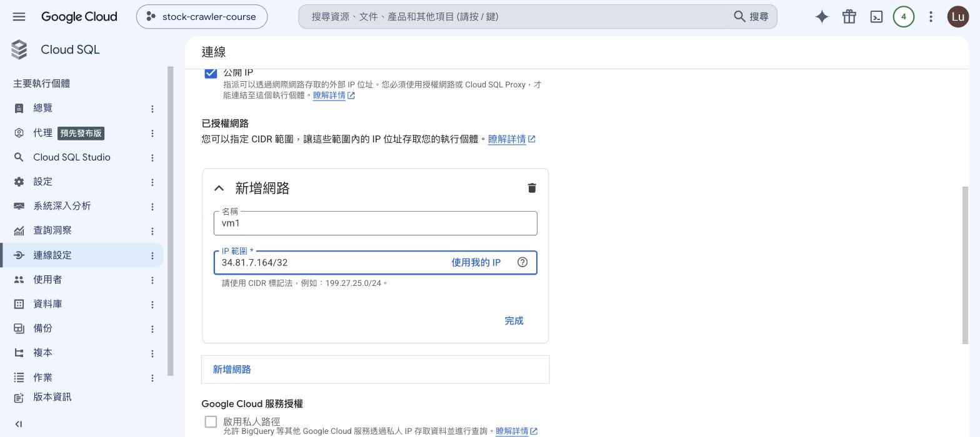Open notifications badge showing 4

pos(903,17)
